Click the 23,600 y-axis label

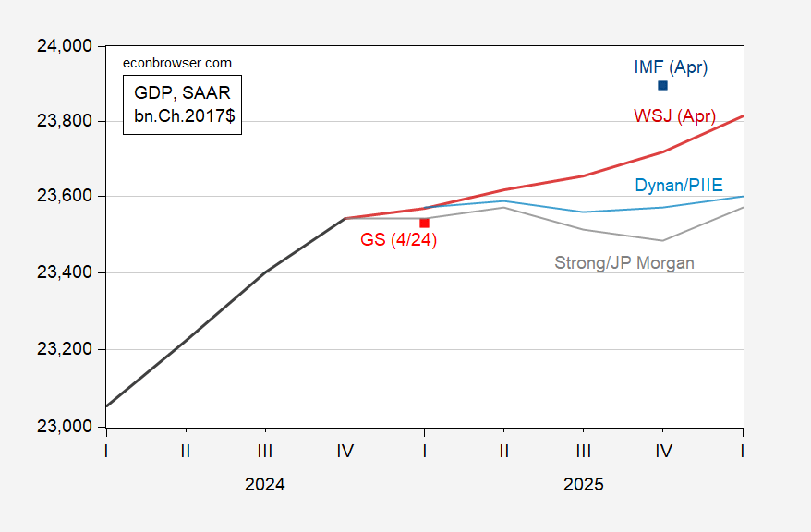point(65,196)
